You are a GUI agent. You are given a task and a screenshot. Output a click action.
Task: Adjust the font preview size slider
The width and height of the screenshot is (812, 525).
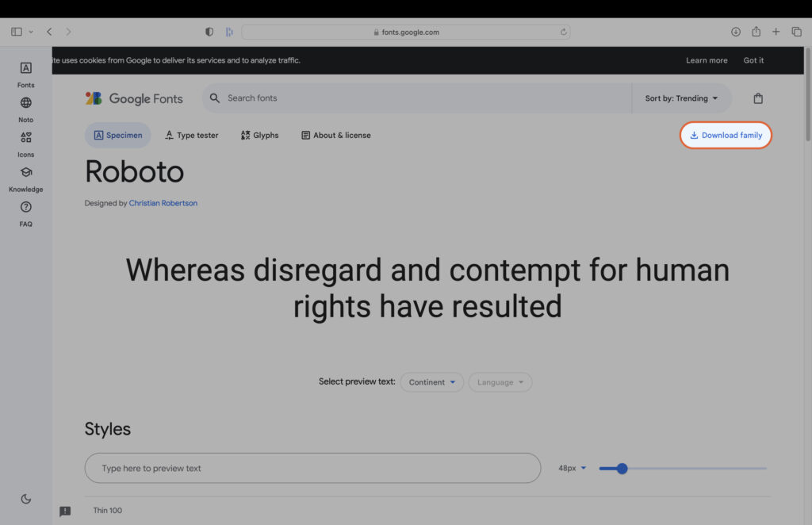click(621, 468)
